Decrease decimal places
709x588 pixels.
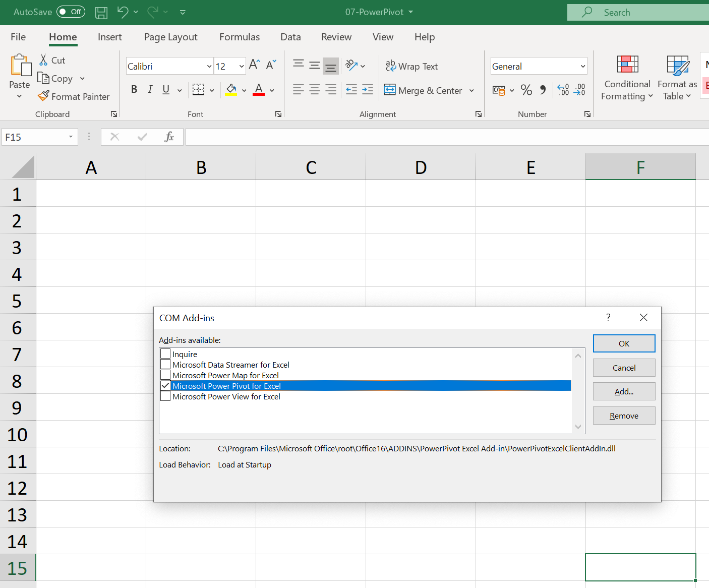[x=579, y=90]
